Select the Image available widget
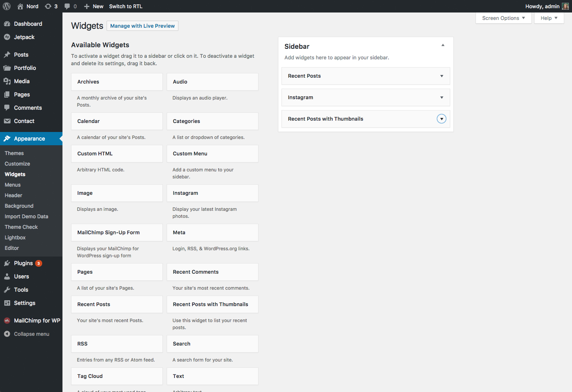 [117, 193]
